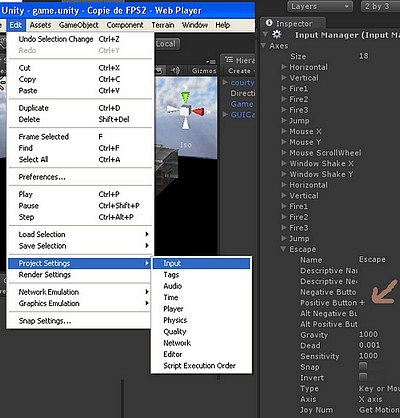Open the Save Selection submenu
Viewport: 400px width, 418px height.
[80, 246]
